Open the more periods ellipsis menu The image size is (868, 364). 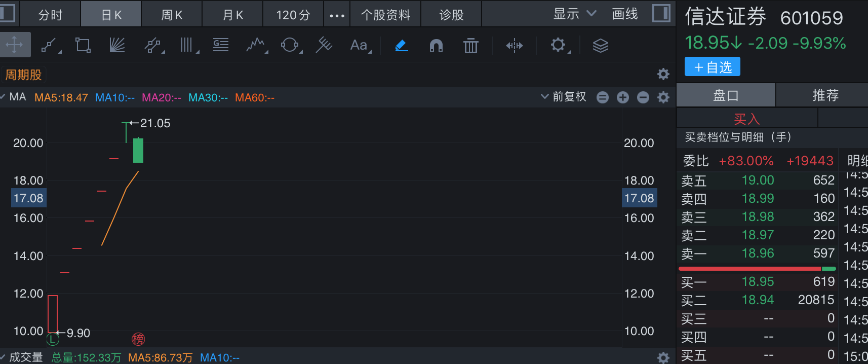[337, 15]
